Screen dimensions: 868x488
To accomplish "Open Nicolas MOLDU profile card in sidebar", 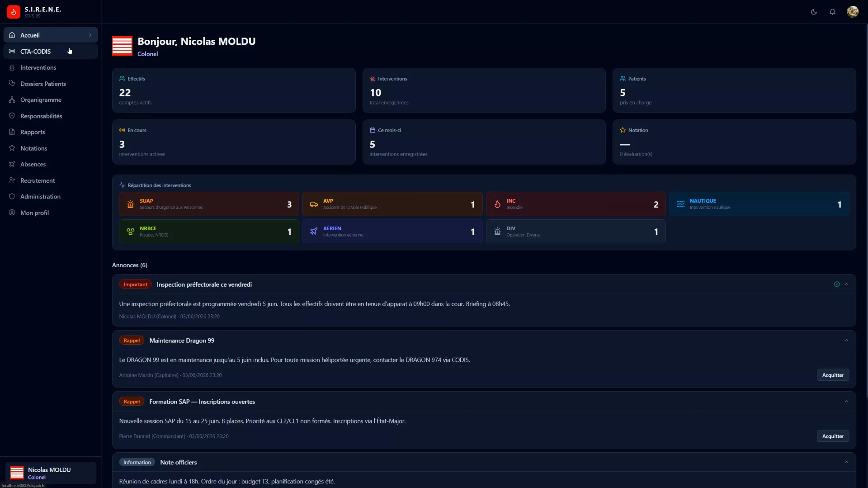I will point(51,473).
